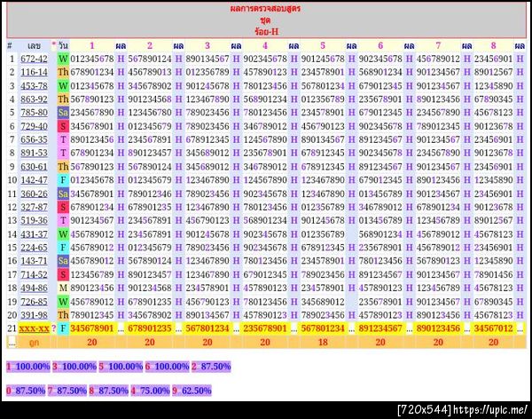Click the red 'S' day cell in row 6
This screenshot has height=419, width=532.
pyautogui.click(x=63, y=126)
